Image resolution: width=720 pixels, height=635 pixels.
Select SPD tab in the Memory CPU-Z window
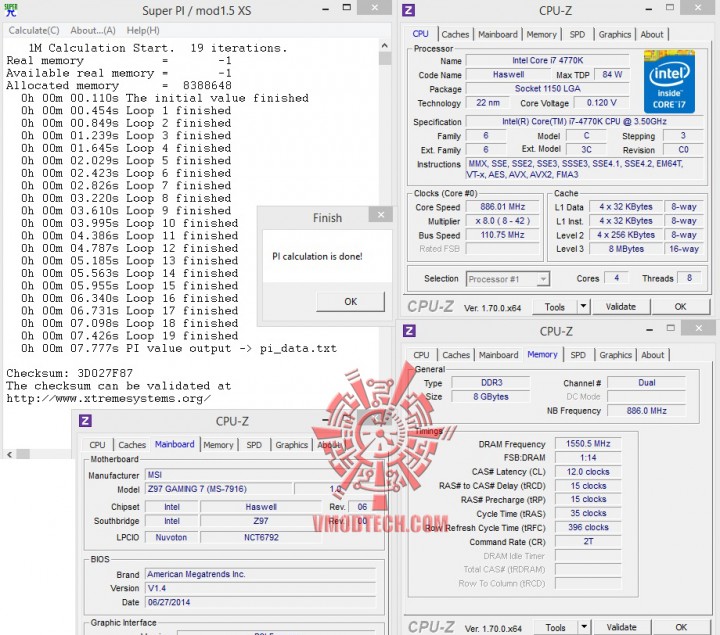(x=578, y=355)
